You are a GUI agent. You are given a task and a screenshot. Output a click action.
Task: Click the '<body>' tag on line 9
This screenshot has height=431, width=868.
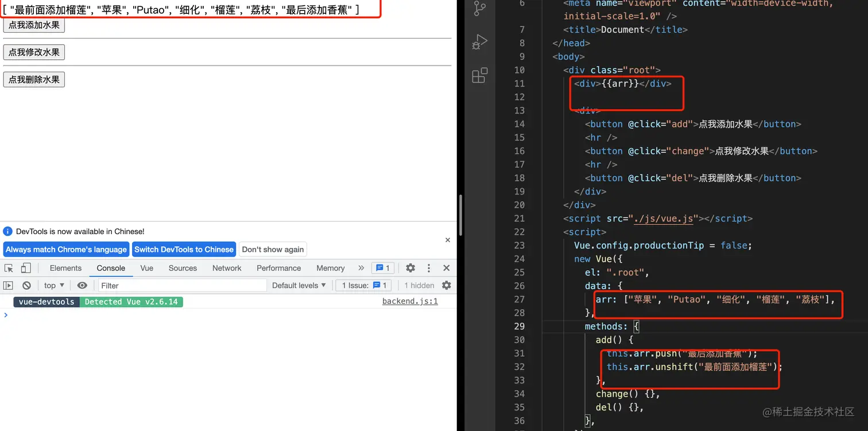568,57
